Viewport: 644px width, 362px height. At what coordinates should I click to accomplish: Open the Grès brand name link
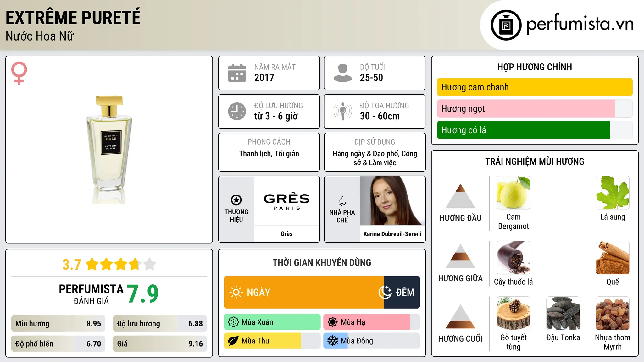(x=286, y=234)
